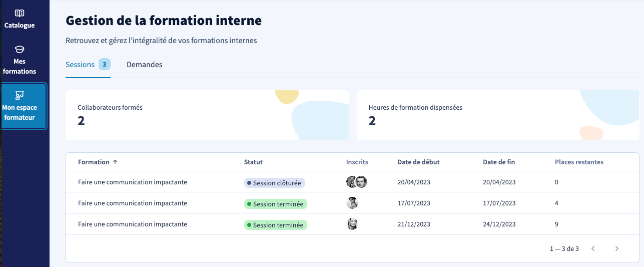Sort by the Formation column arrow
This screenshot has height=267, width=644.
115,162
